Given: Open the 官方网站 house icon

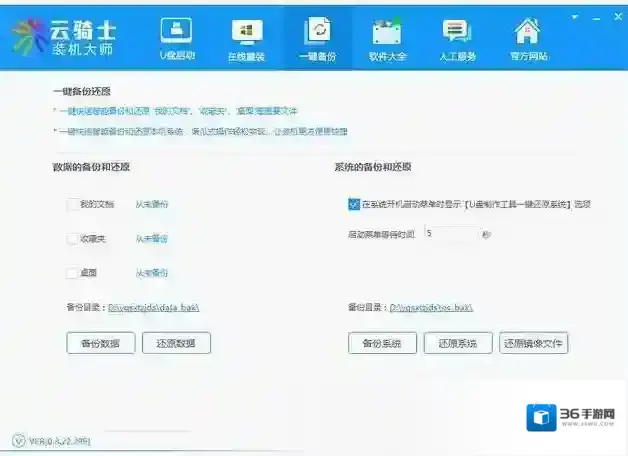Looking at the screenshot, I should (528, 31).
